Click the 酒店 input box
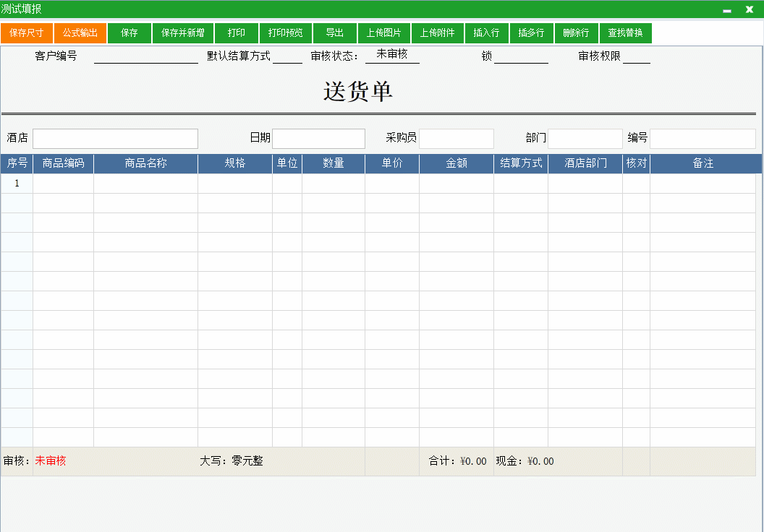This screenshot has width=764, height=532. (x=116, y=139)
